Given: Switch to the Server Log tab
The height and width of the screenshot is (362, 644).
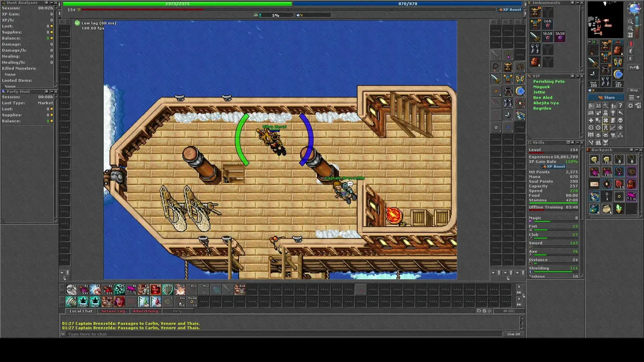Looking at the screenshot, I should pos(113,311).
